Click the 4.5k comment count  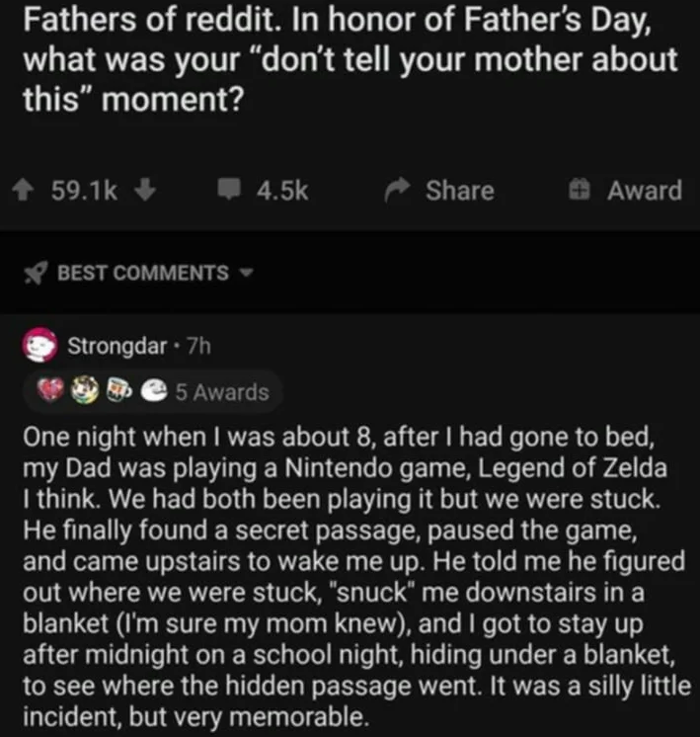(x=281, y=191)
